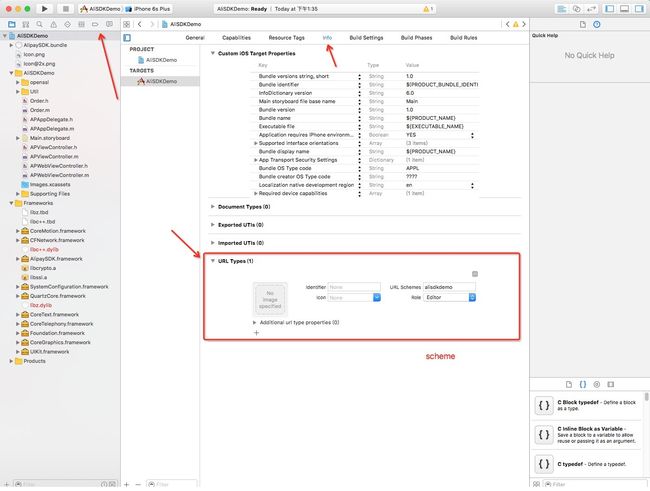Open the Resource Tags tab

click(x=286, y=38)
